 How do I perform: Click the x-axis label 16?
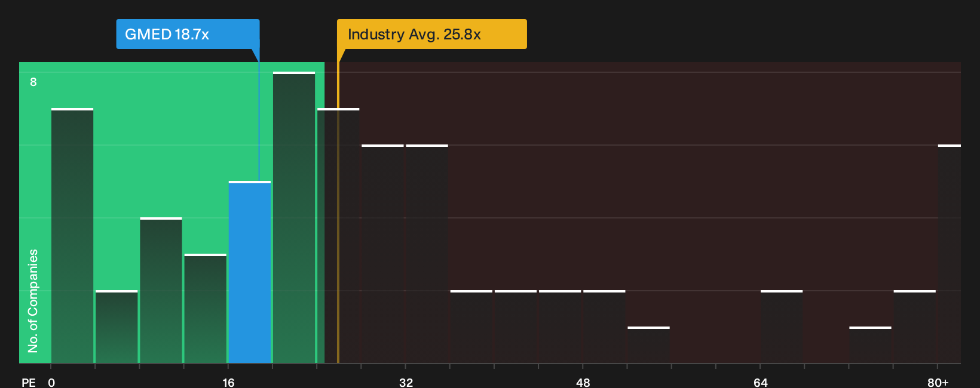228,382
